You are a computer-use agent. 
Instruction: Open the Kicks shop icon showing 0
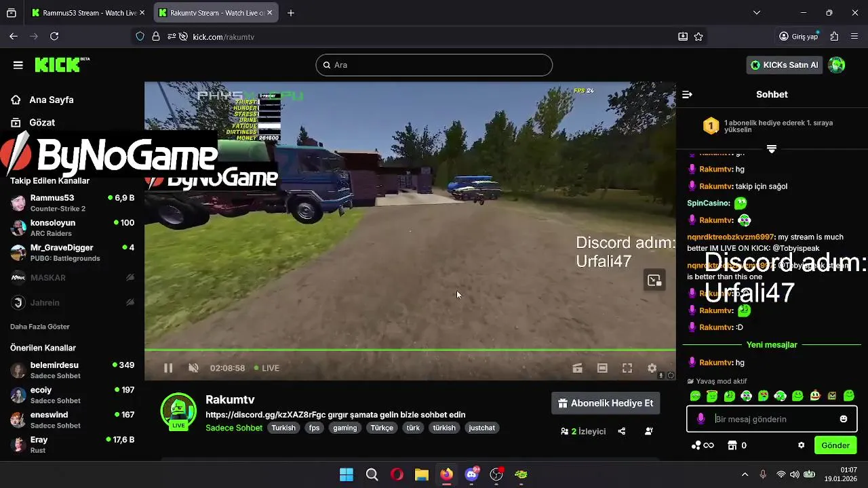[x=737, y=445]
